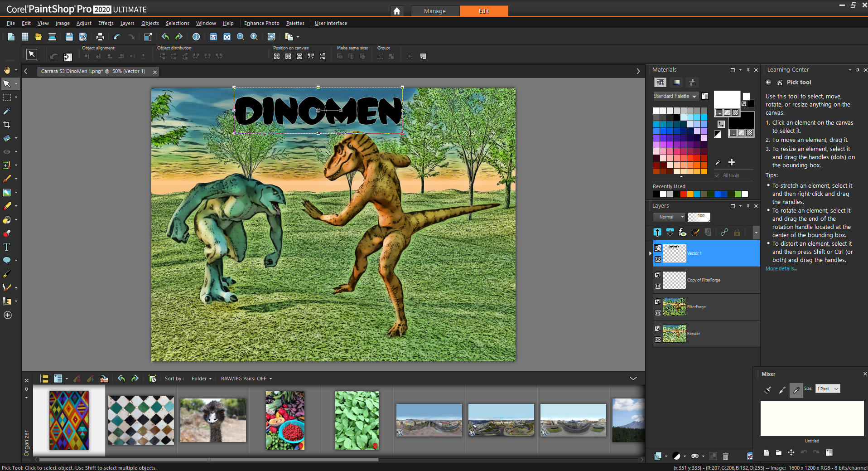Click the Print icon in toolbar
This screenshot has width=868, height=471.
pos(100,37)
